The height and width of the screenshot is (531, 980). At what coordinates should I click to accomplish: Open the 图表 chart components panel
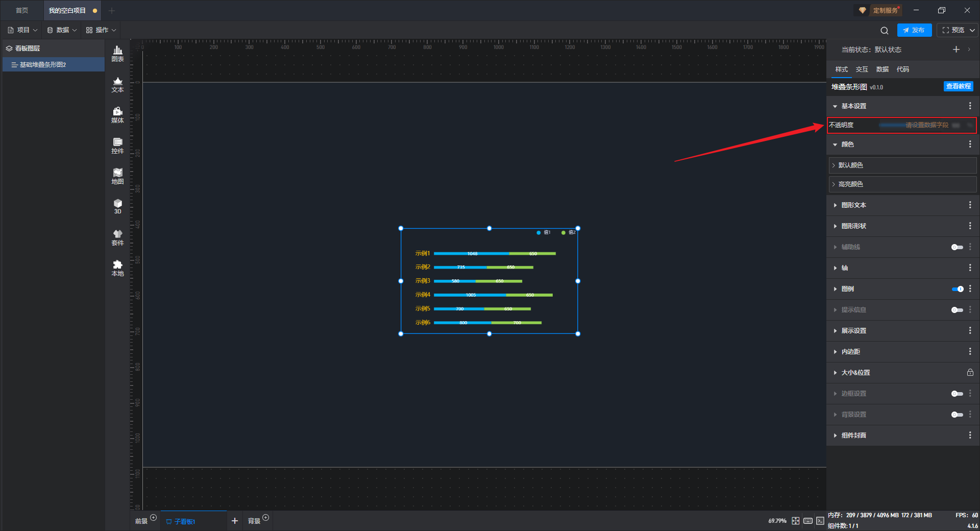click(x=117, y=54)
